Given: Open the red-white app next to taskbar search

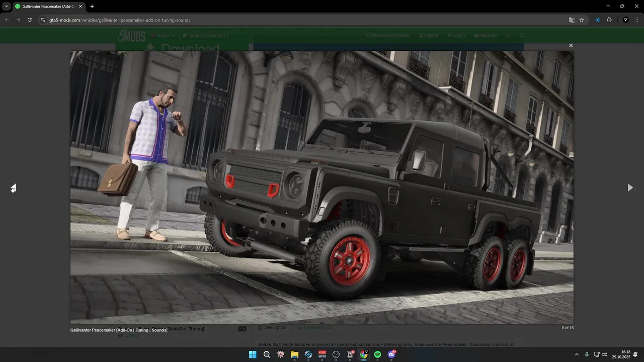Looking at the screenshot, I should [x=281, y=354].
